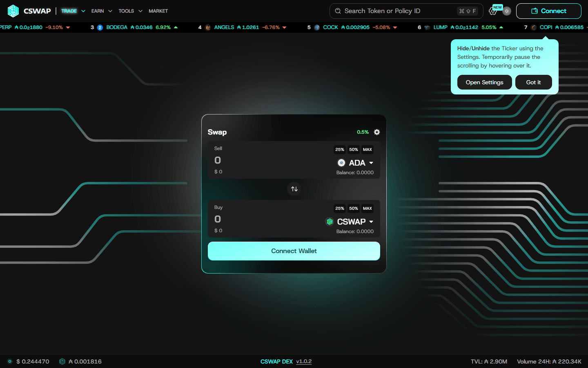Image resolution: width=588 pixels, height=368 pixels.
Task: Click the COCK token icon in ticker
Action: click(317, 27)
